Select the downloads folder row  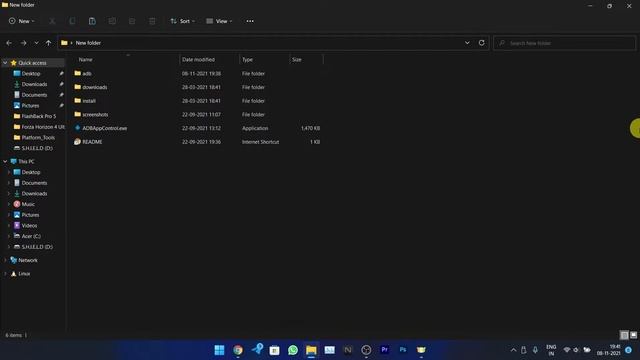tap(198, 87)
